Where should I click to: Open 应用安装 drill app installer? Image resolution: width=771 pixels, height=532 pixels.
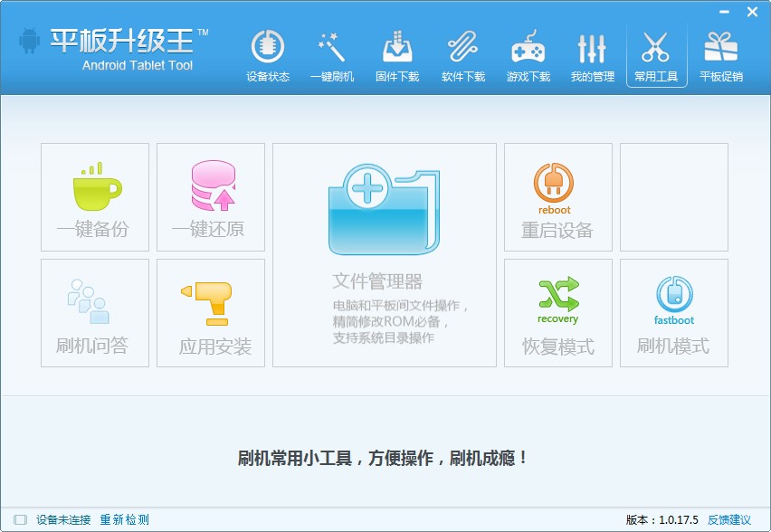(x=211, y=313)
